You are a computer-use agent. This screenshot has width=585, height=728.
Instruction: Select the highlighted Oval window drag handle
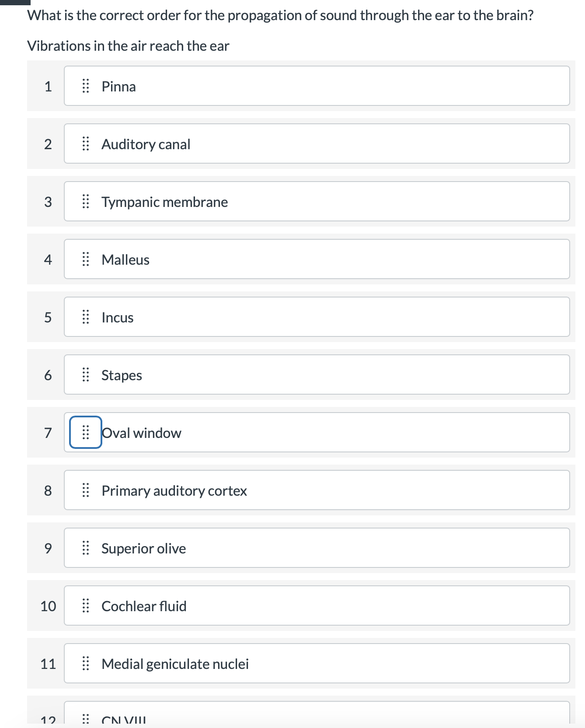point(86,433)
